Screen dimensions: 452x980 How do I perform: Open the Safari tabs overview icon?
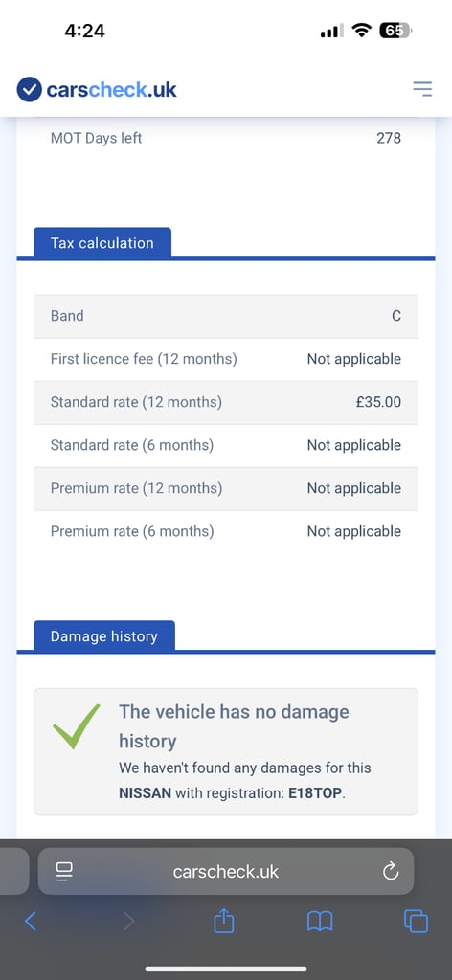[416, 922]
